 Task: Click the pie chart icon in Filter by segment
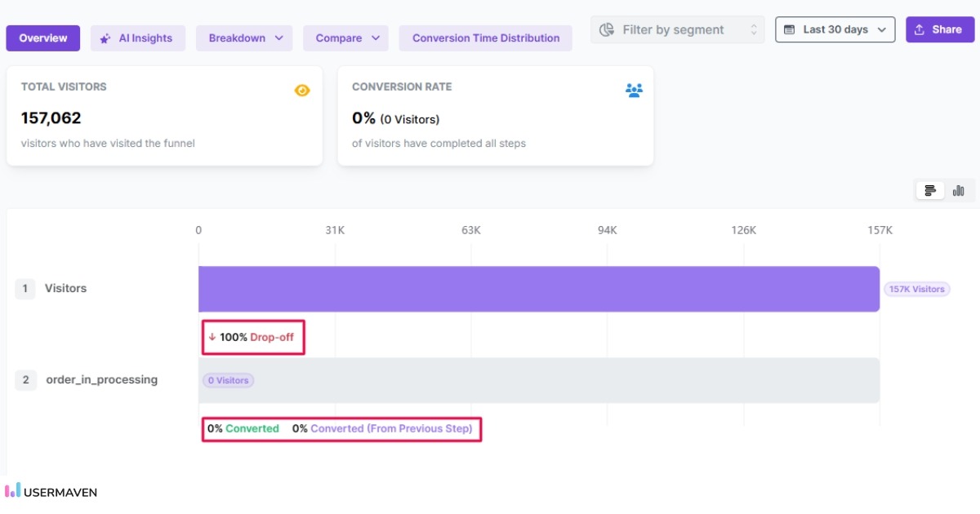pos(606,29)
